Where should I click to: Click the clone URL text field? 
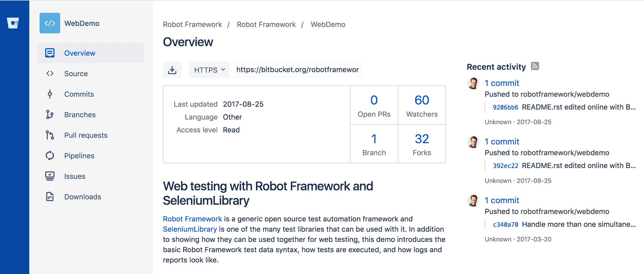coord(297,70)
